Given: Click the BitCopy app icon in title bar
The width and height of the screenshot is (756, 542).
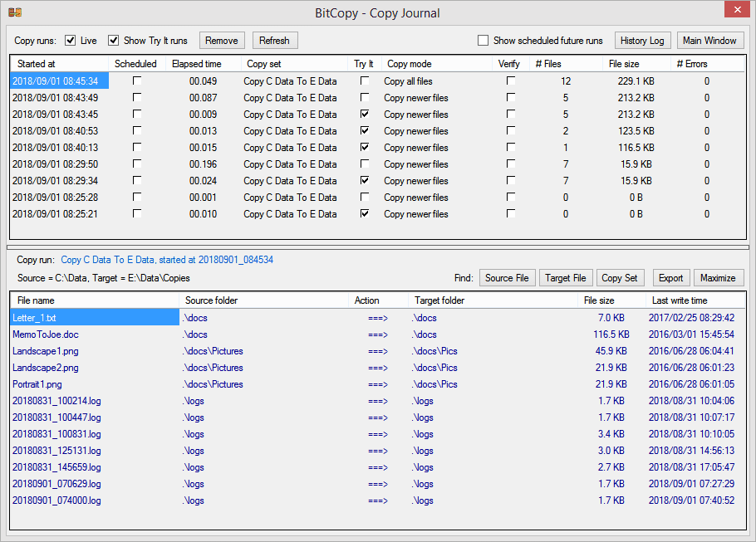Looking at the screenshot, I should [15, 12].
